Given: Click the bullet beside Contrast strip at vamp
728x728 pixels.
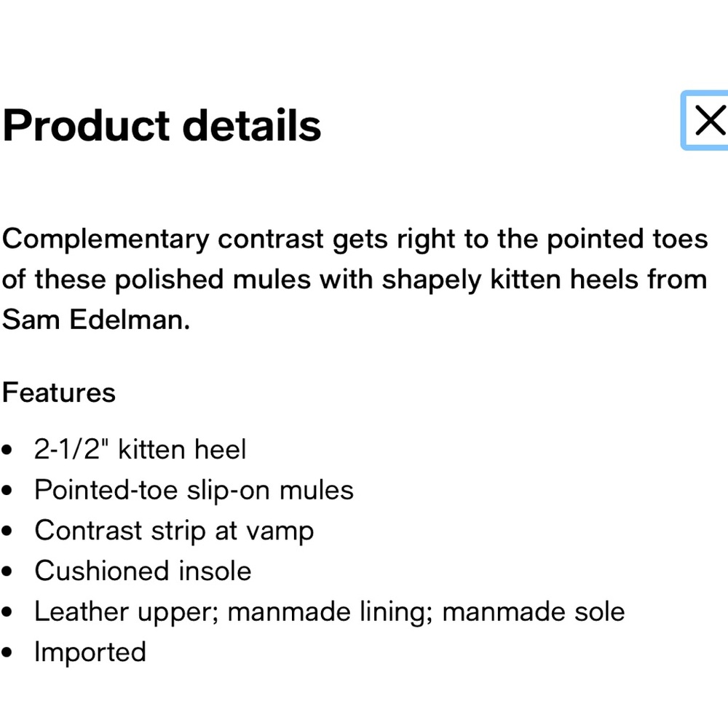Looking at the screenshot, I should [8, 531].
